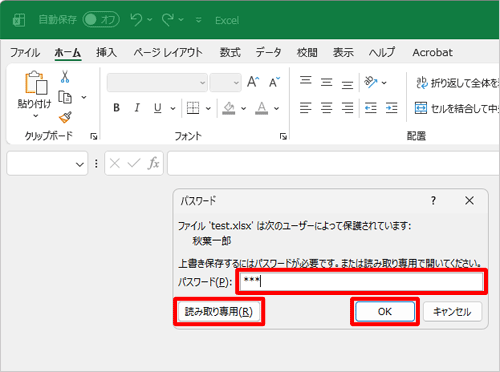This screenshot has height=372, width=500.
Task: Click the Borders icon
Action: click(193, 108)
